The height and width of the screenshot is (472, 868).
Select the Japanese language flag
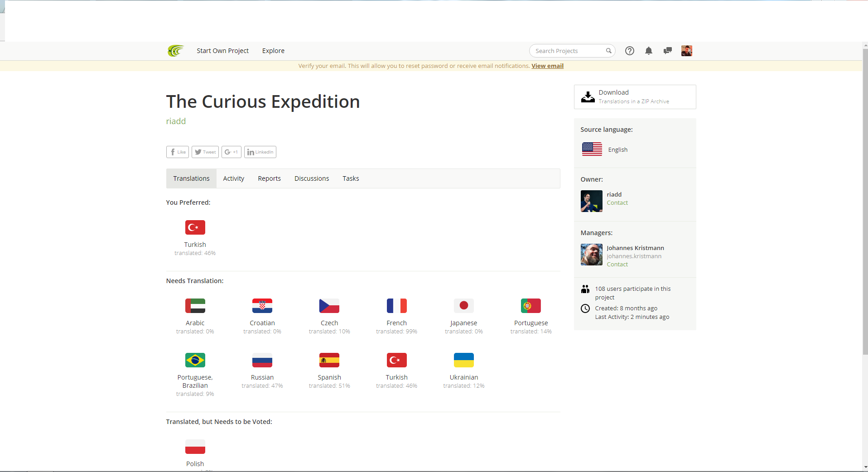pos(463,306)
